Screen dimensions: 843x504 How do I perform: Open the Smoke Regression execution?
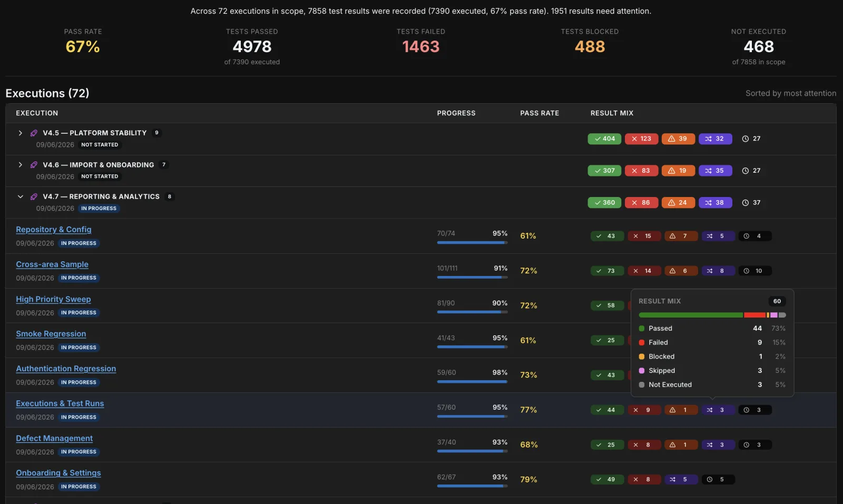pos(51,334)
